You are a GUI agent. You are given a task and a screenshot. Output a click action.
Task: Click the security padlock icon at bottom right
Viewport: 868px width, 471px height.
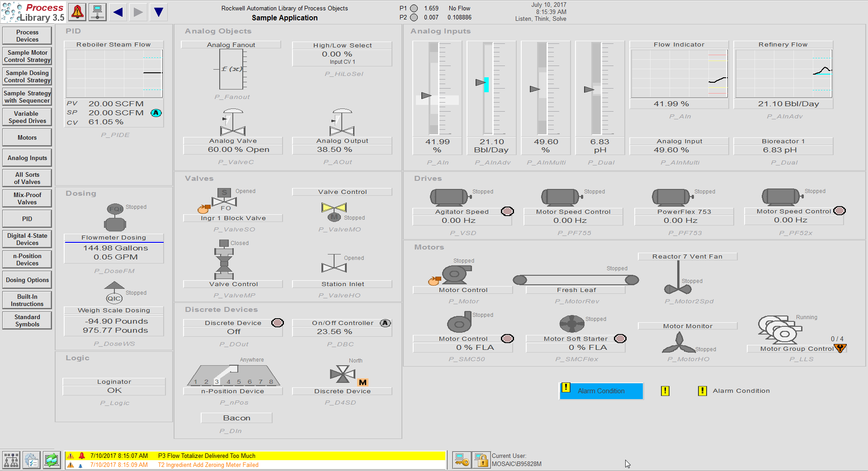click(481, 460)
